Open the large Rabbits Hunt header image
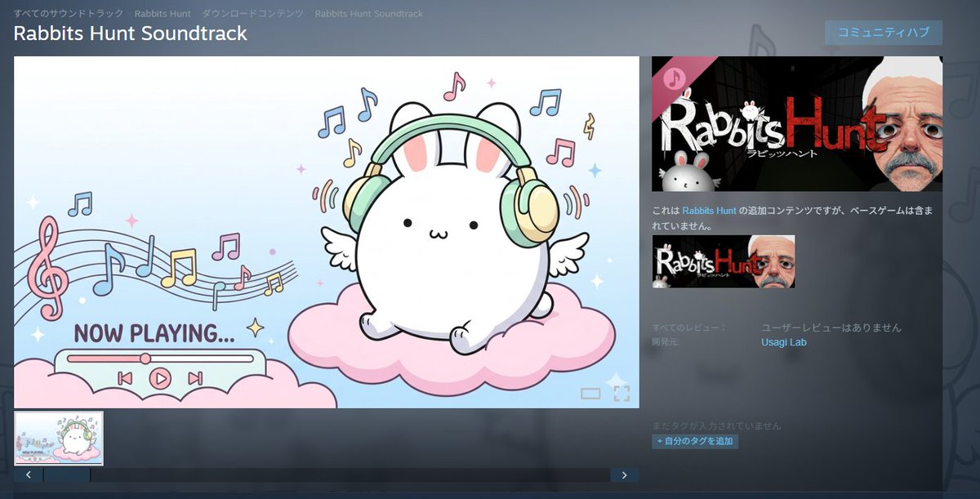The height and width of the screenshot is (499, 980). [797, 123]
